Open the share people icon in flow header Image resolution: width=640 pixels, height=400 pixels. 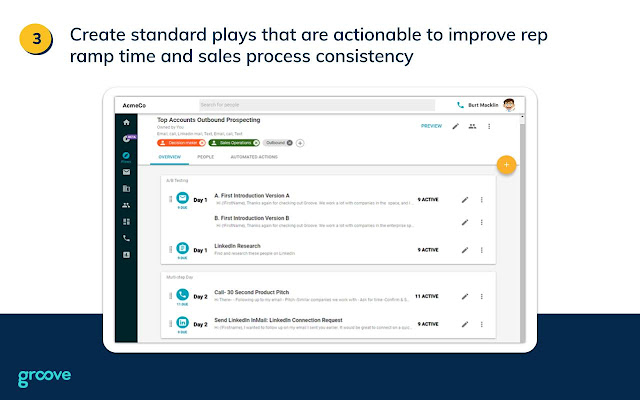click(472, 127)
